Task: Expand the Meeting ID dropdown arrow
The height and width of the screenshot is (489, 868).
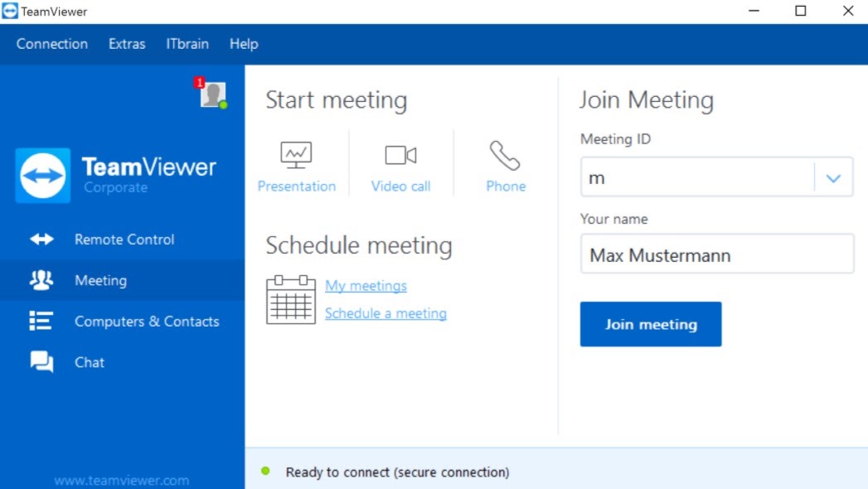Action: tap(833, 178)
